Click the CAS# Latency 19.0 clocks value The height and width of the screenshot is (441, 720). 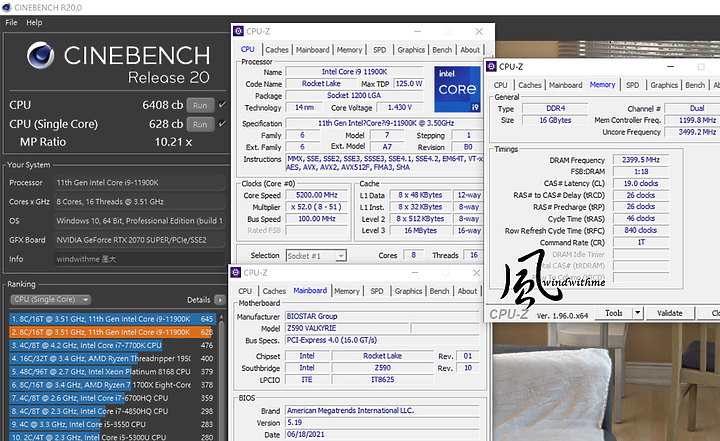coord(641,183)
